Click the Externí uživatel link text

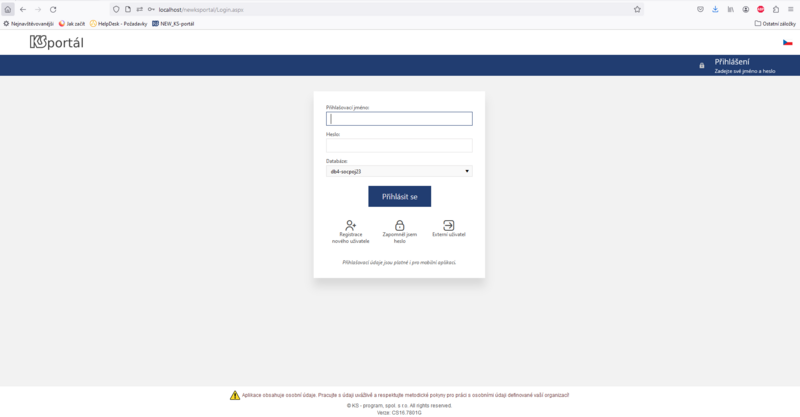coord(448,235)
